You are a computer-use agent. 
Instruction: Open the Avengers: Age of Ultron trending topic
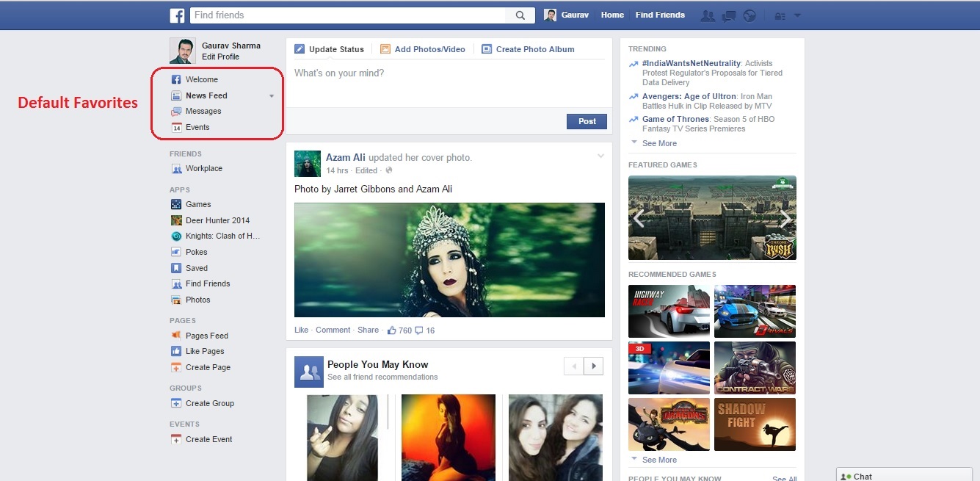click(689, 96)
